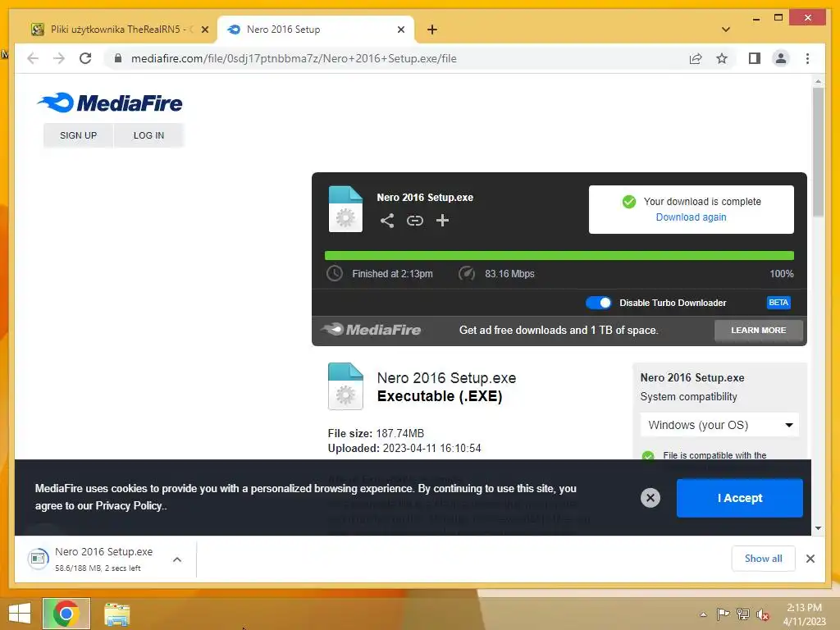Viewport: 840px width, 630px height.
Task: Click the padlock site info icon
Action: coord(118,58)
